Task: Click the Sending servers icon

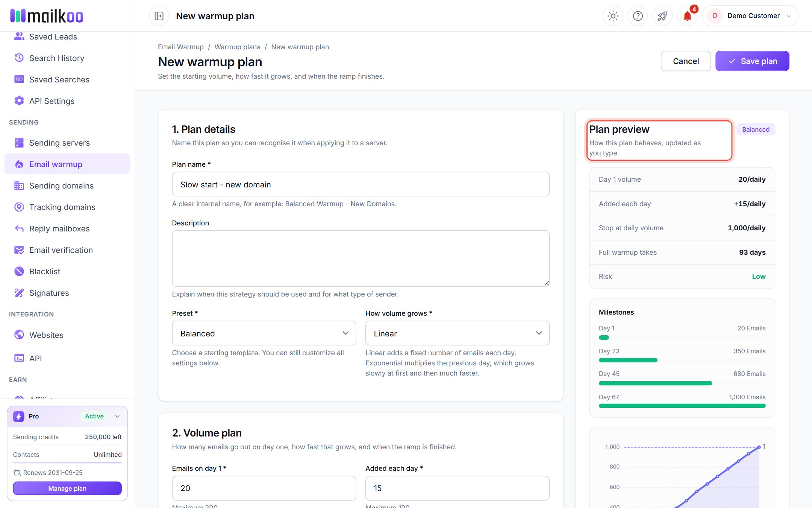Action: point(19,143)
